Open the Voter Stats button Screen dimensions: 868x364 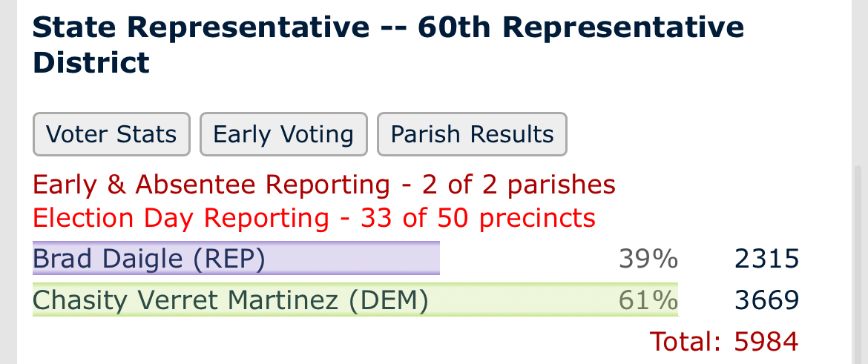coord(111,134)
